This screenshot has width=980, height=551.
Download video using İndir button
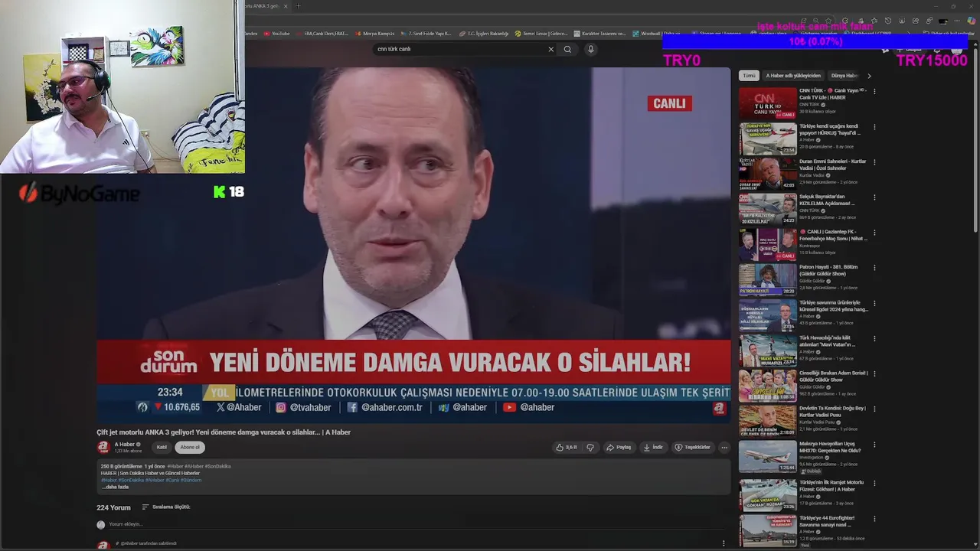coord(653,448)
